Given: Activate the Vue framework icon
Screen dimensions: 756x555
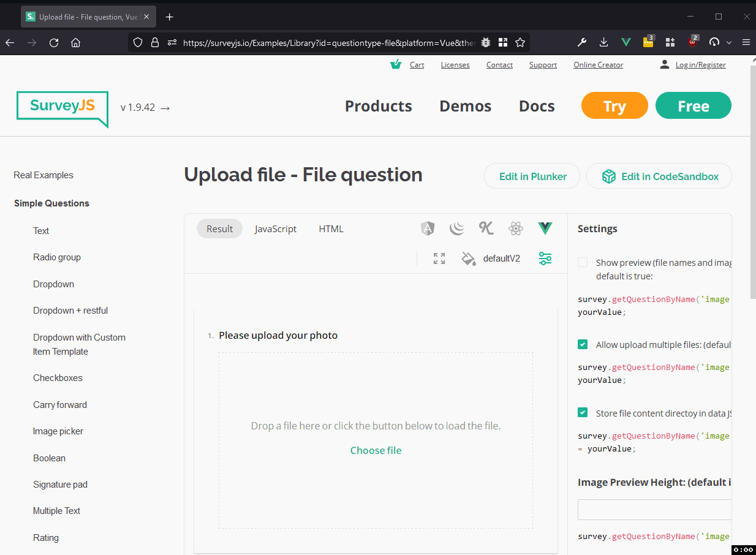Looking at the screenshot, I should pyautogui.click(x=545, y=228).
